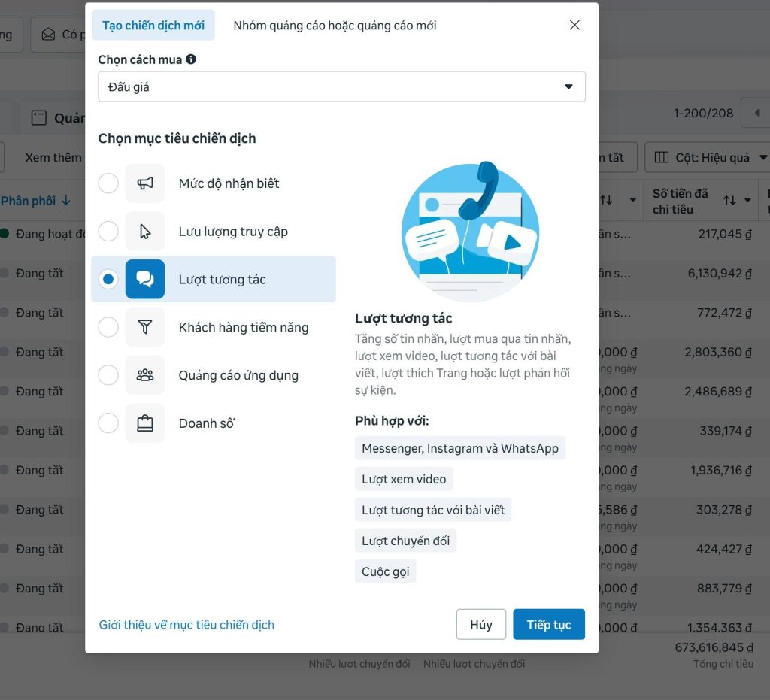Switch to Tạo chiến dịch mới tab
This screenshot has height=700, width=770.
[153, 25]
